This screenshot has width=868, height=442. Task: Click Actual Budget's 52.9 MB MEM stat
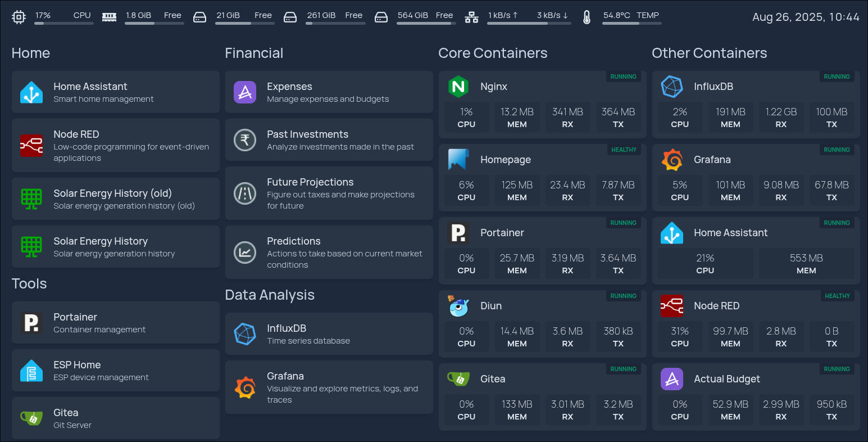731,410
